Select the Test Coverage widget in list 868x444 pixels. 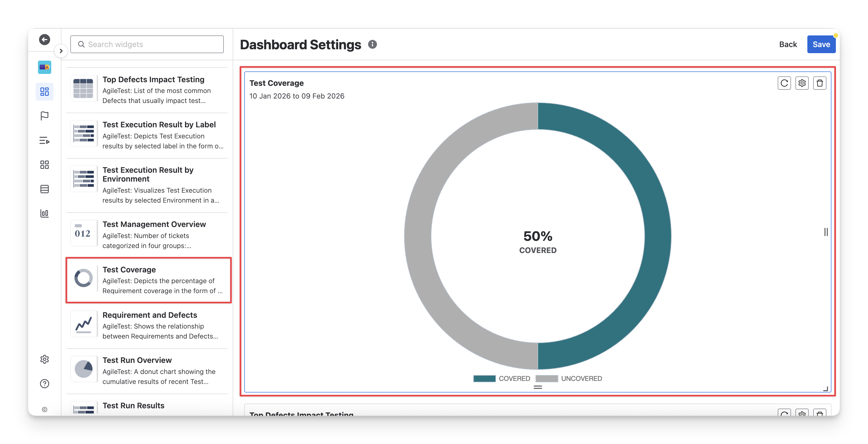(149, 280)
